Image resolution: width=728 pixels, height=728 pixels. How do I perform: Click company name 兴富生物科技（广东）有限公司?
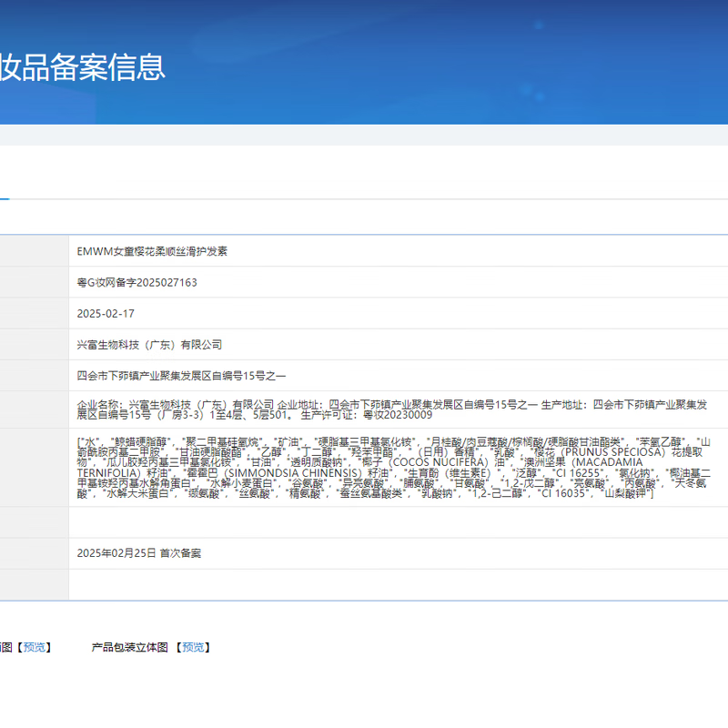tap(149, 345)
